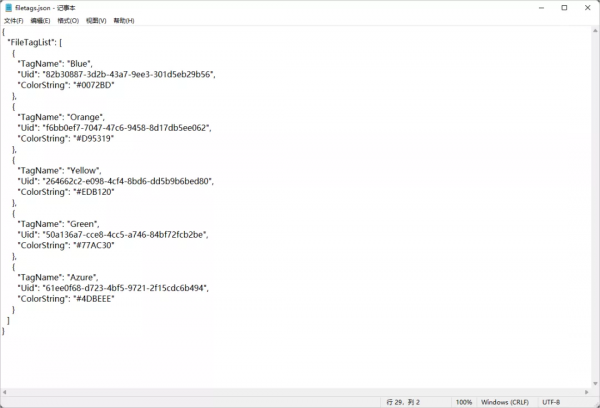
Task: Click the vertical scrollbar down arrow
Action: [595, 384]
